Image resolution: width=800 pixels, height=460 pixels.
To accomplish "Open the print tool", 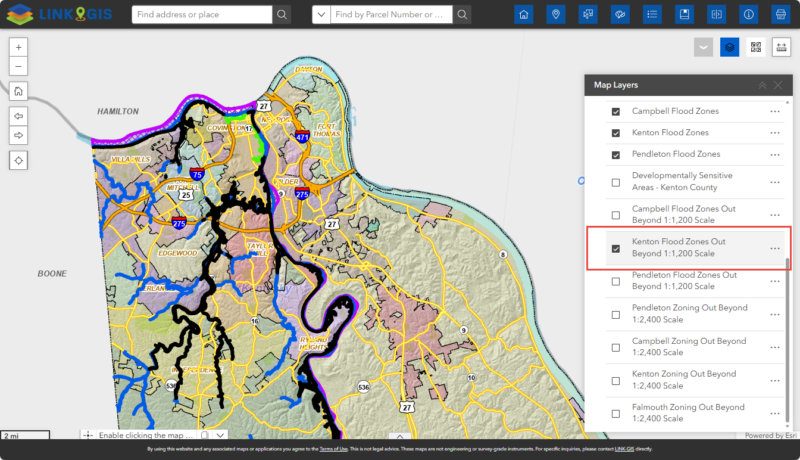I will (781, 14).
